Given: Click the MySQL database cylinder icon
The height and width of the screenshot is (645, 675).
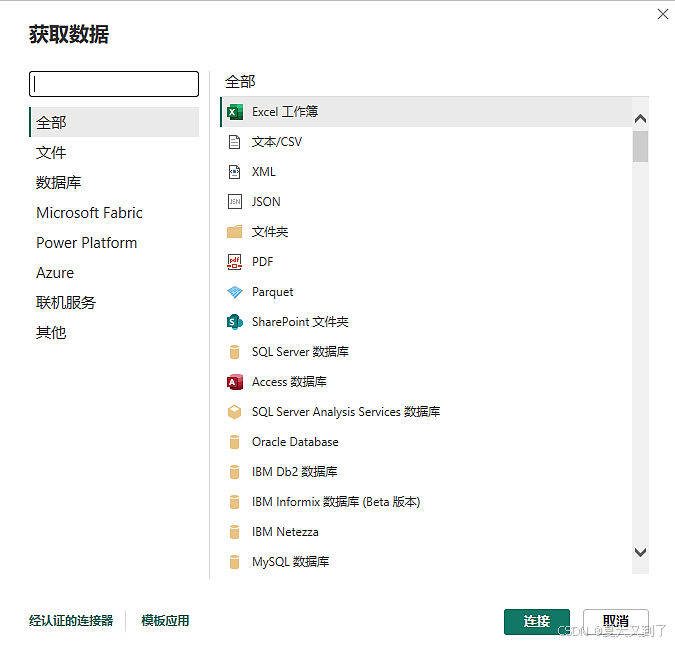Looking at the screenshot, I should [234, 562].
